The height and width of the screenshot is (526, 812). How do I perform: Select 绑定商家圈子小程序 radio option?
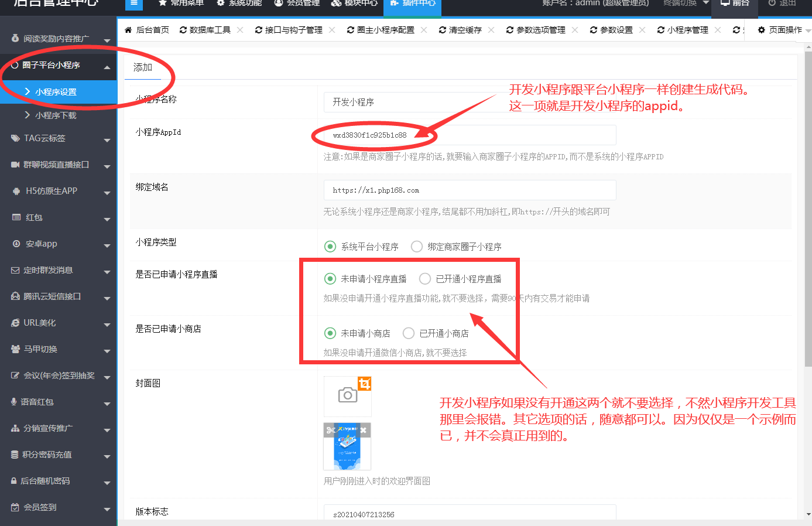[x=417, y=247]
